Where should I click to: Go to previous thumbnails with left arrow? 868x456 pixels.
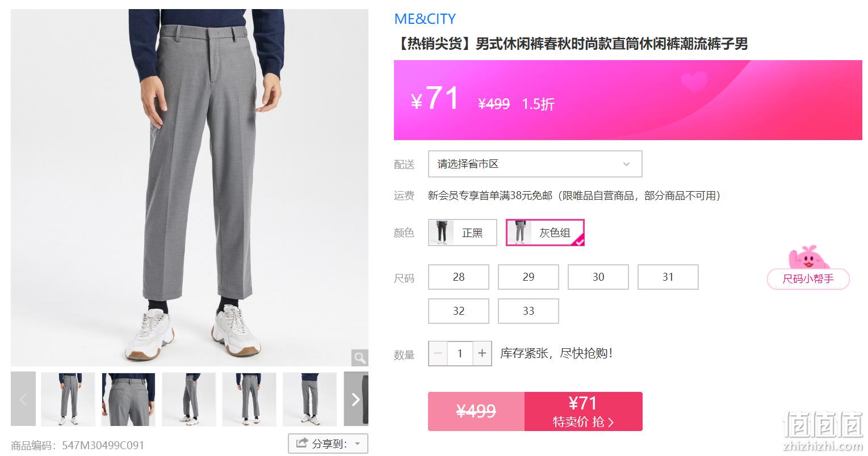pos(23,399)
